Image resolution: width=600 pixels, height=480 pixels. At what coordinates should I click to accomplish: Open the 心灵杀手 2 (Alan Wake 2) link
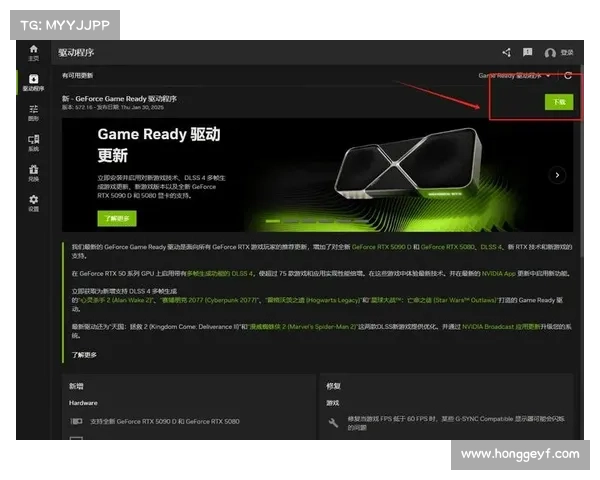[x=116, y=300]
